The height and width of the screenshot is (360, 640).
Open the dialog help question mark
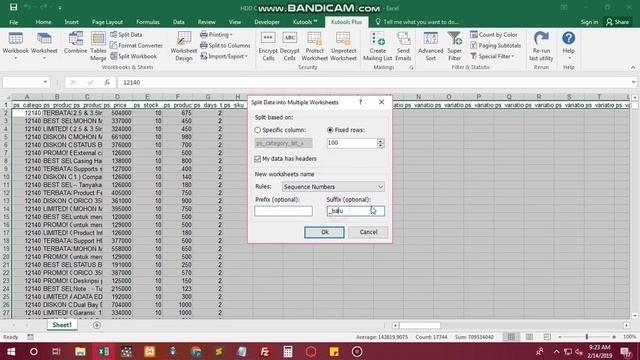coord(360,102)
